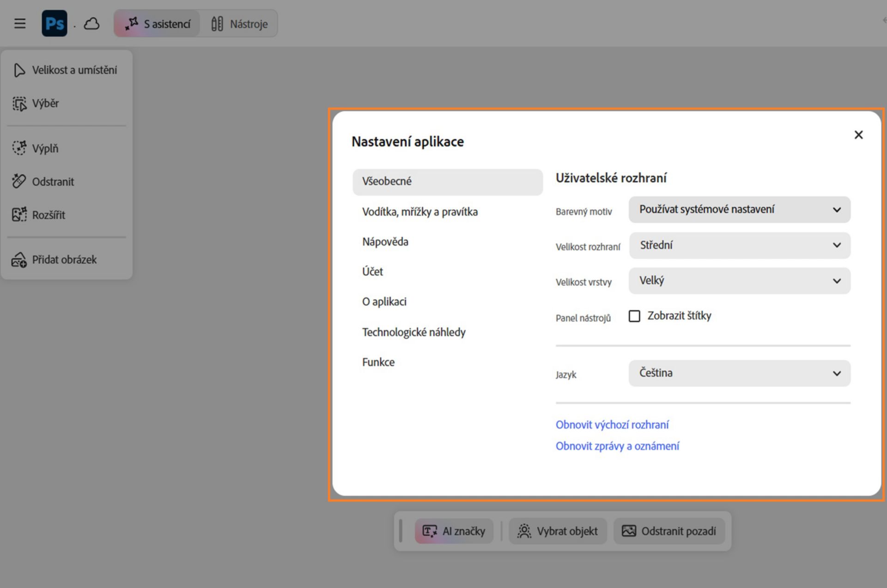
Task: Click the Obnovit zprávy a oznámení link
Action: tap(617, 446)
